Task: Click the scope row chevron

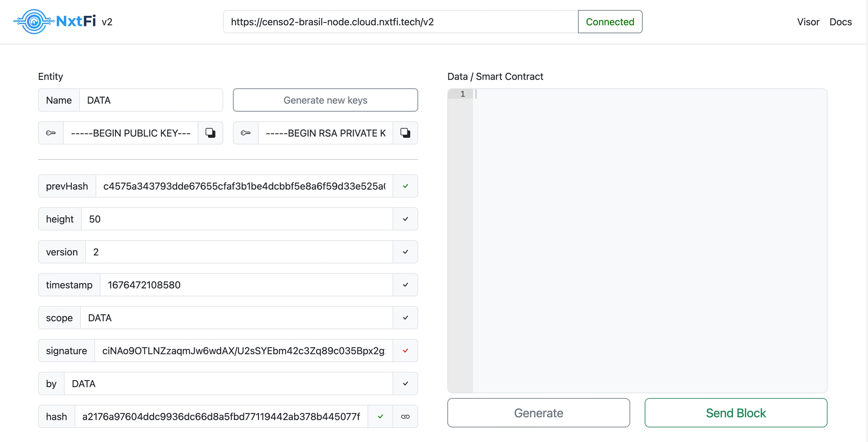Action: point(405,318)
